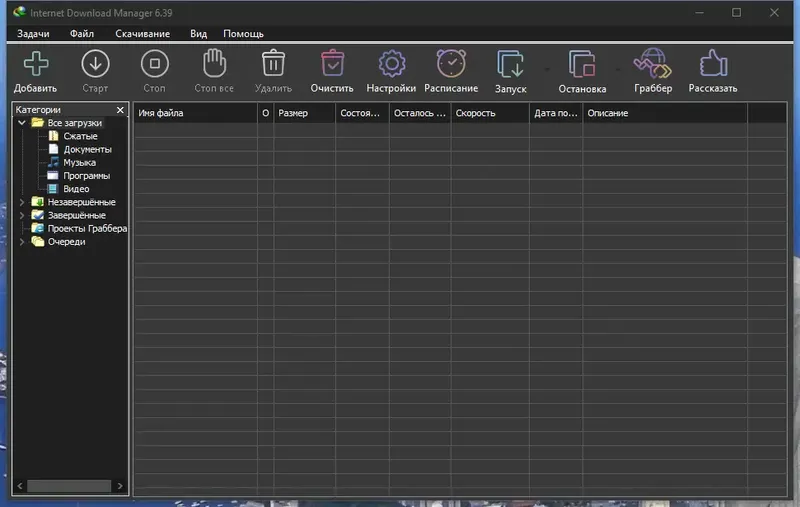800x507 pixels.
Task: Launch the Граббер site grabber icon
Action: [x=653, y=63]
